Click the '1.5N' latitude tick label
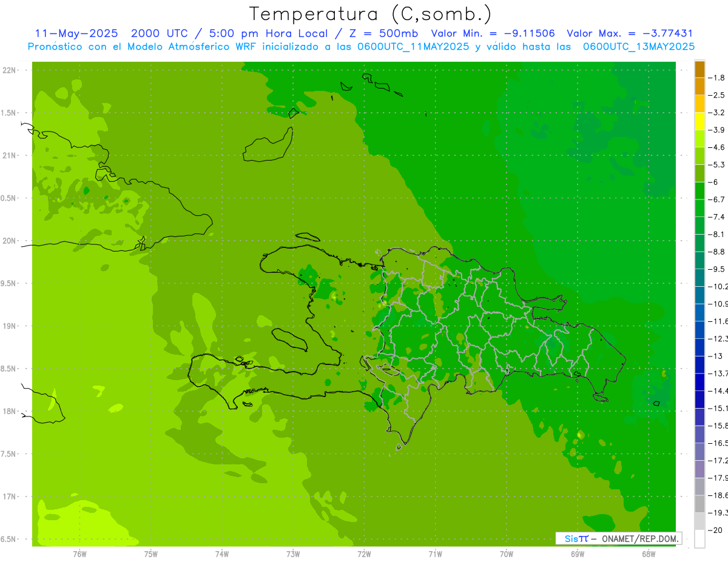This screenshot has height=562, width=728. (x=8, y=113)
